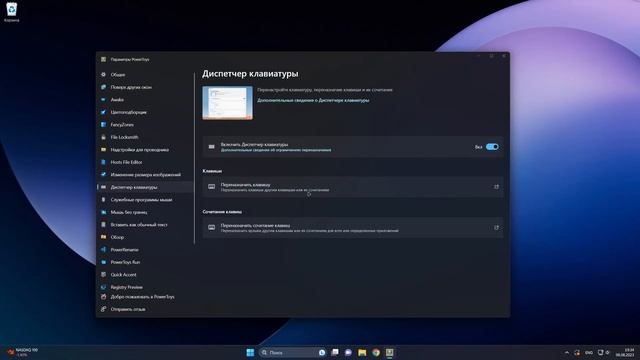Open the Awake module icon
The image size is (640, 360).
(103, 100)
